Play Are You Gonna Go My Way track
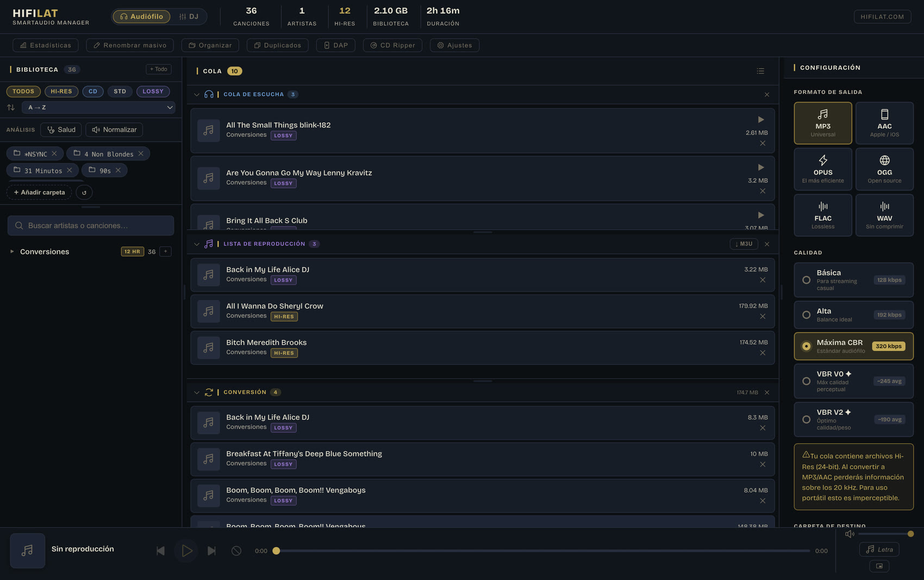Viewport: 924px width, 580px height. (761, 167)
